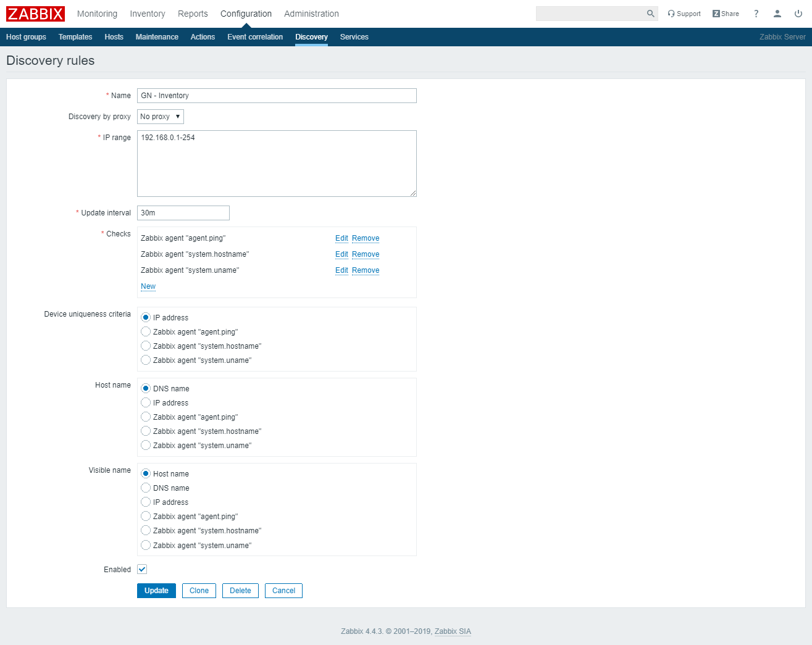Open the Zabbix SIA footer link
The height and width of the screenshot is (645, 812).
click(453, 631)
